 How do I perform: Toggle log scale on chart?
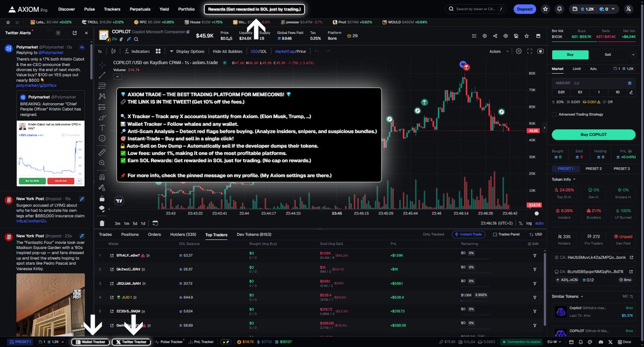[x=529, y=223]
